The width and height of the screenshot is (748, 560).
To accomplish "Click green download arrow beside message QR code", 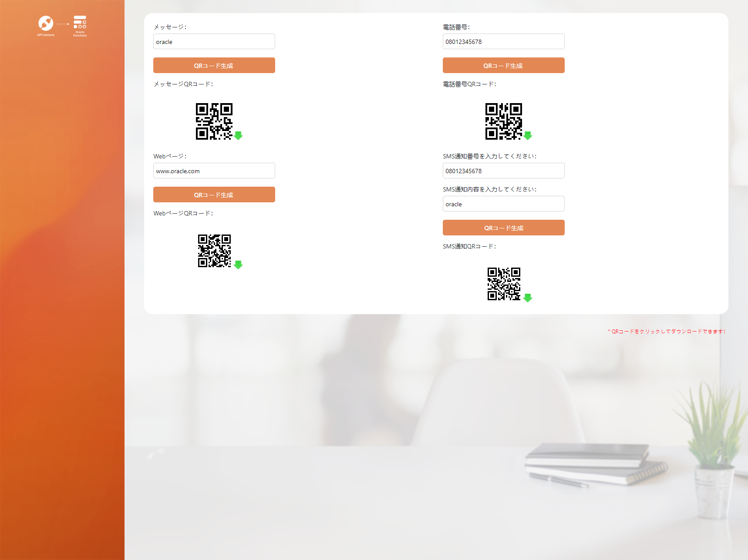I will click(x=238, y=136).
